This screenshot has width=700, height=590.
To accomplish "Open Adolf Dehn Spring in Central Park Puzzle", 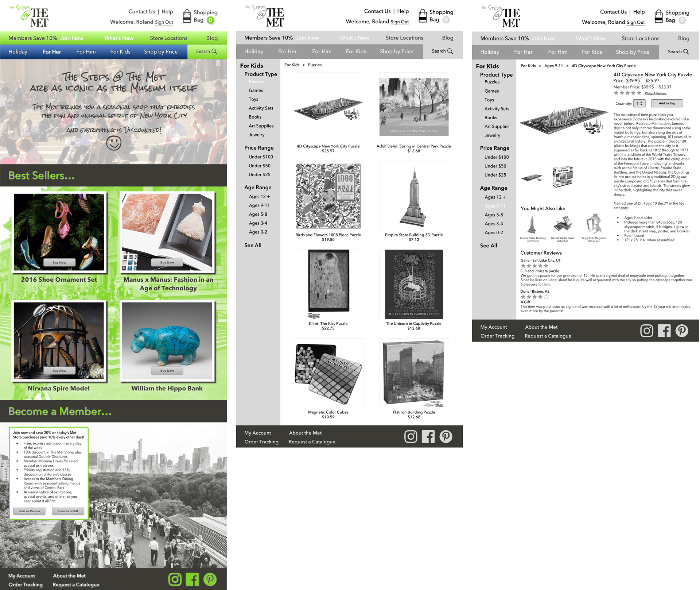I will pos(414,107).
